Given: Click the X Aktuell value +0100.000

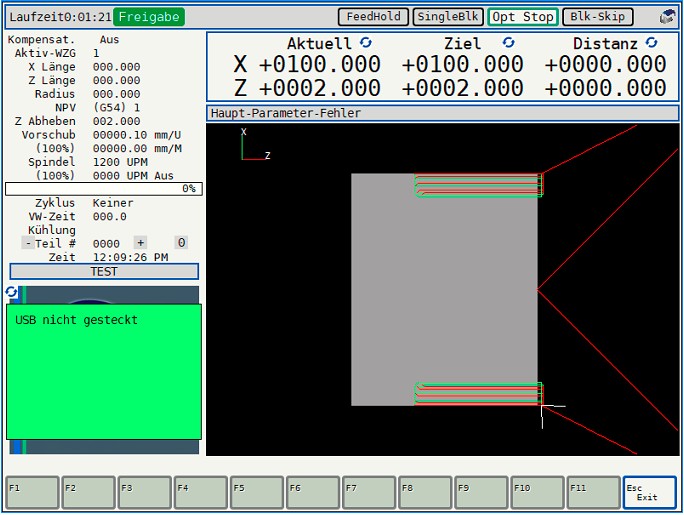Looking at the screenshot, I should coord(320,65).
